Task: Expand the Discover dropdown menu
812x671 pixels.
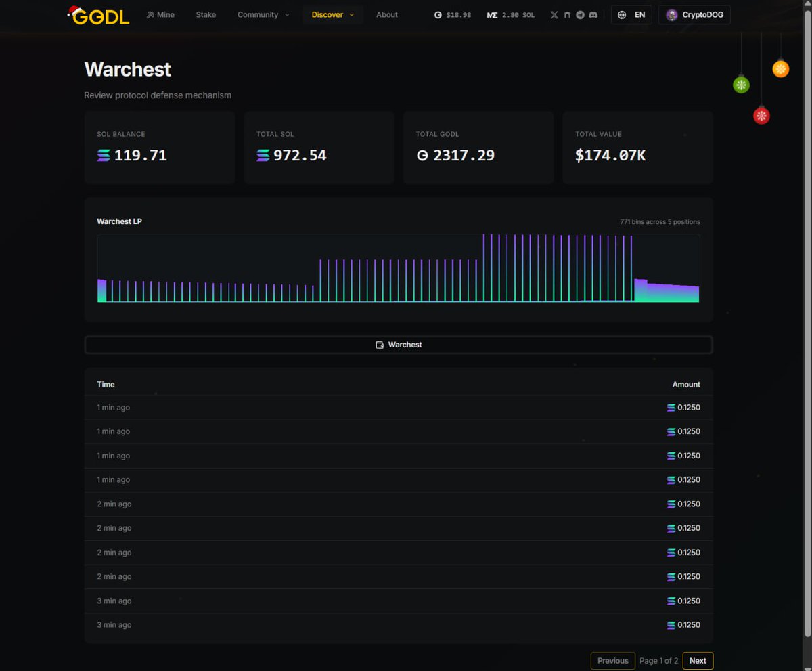Action: [333, 15]
